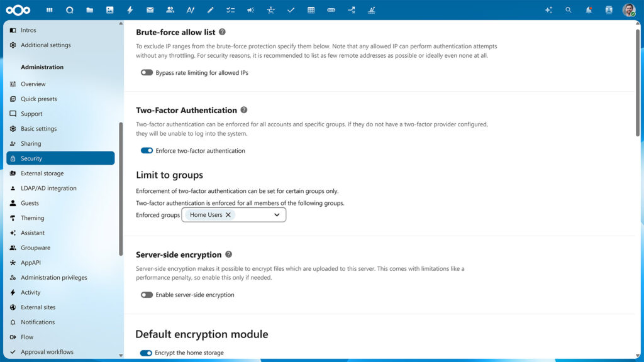Open unified search magnifier at top right
Image resolution: width=644 pixels, height=362 pixels.
point(568,9)
